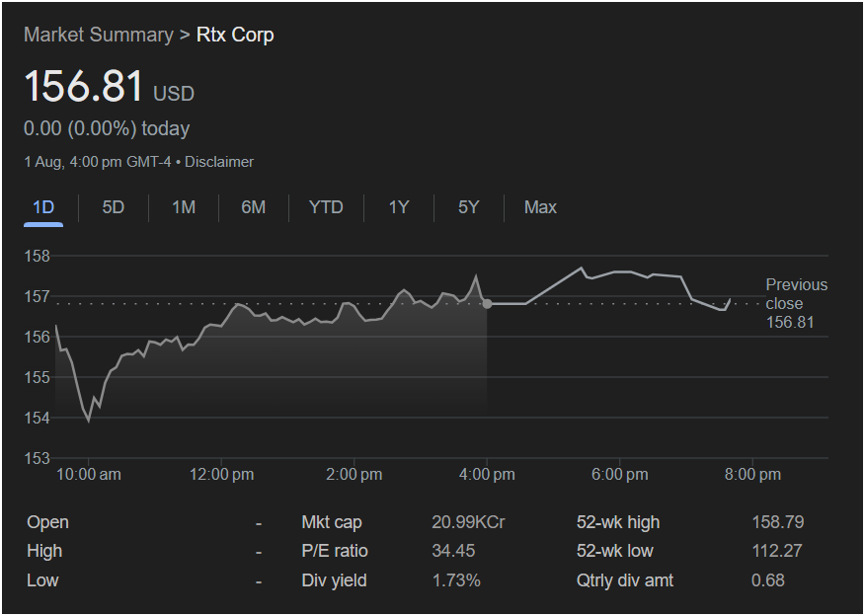
Task: Open the 1M chart range
Action: (183, 207)
